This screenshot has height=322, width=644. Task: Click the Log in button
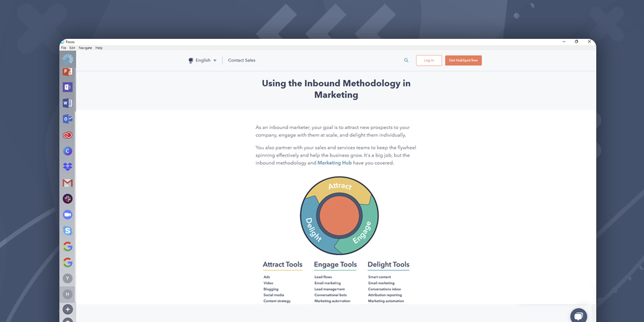click(429, 60)
